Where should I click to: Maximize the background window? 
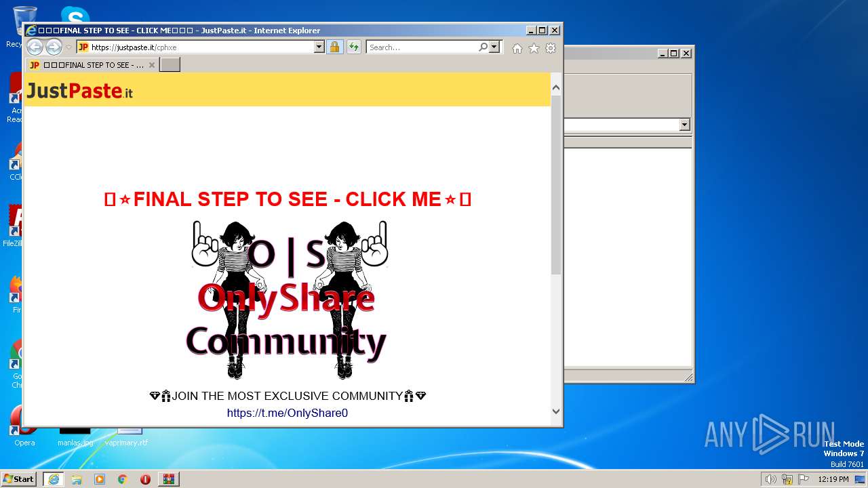click(673, 53)
